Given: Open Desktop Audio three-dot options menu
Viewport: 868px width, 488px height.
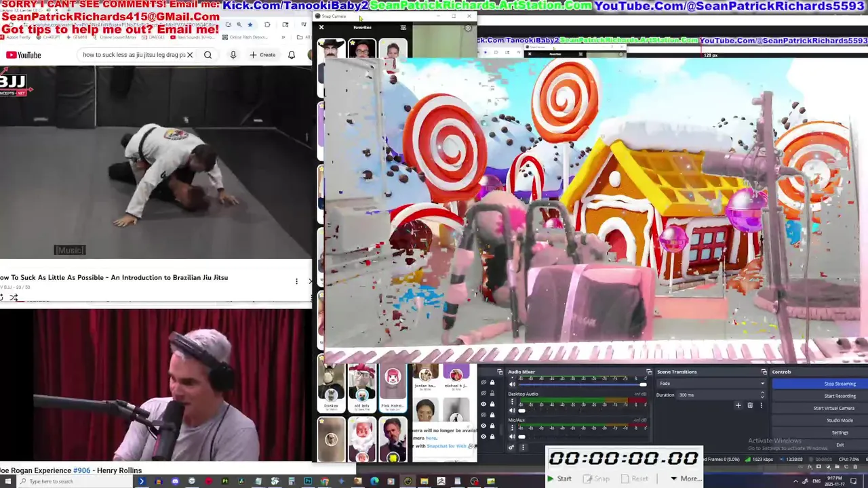Looking at the screenshot, I should tap(512, 401).
